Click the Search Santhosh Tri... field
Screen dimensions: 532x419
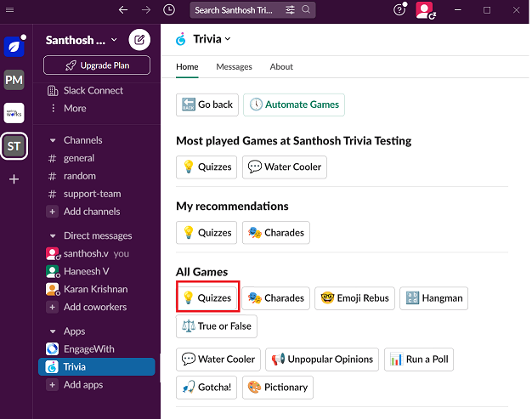coord(252,10)
